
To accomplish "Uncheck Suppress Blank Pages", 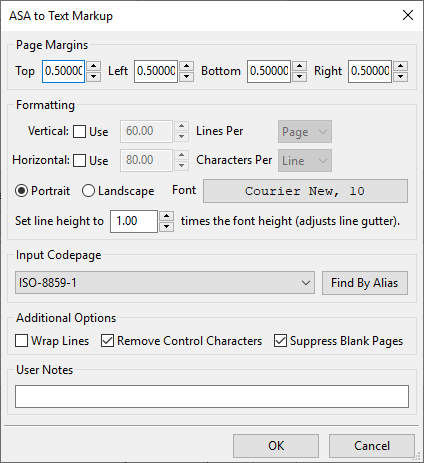I will pyautogui.click(x=280, y=341).
